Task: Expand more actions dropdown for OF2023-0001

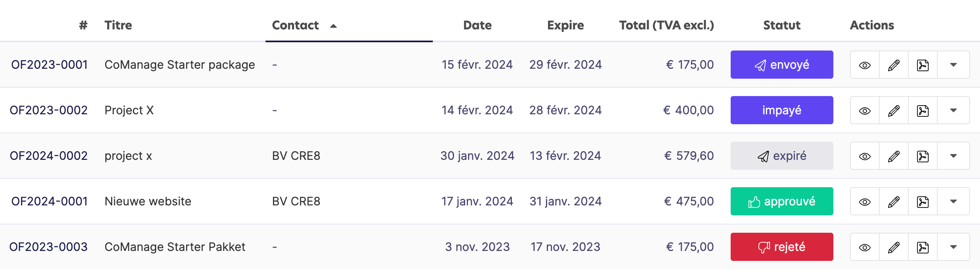Action: [x=953, y=65]
